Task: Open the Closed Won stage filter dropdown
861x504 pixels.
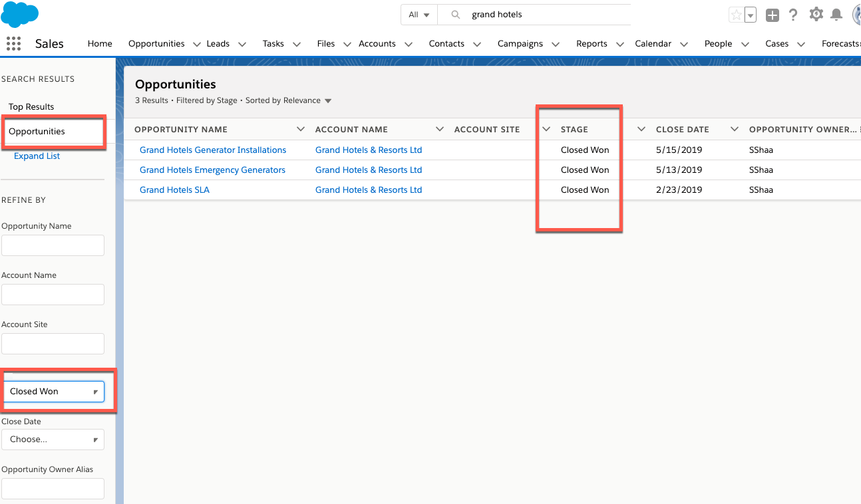Action: pos(53,392)
